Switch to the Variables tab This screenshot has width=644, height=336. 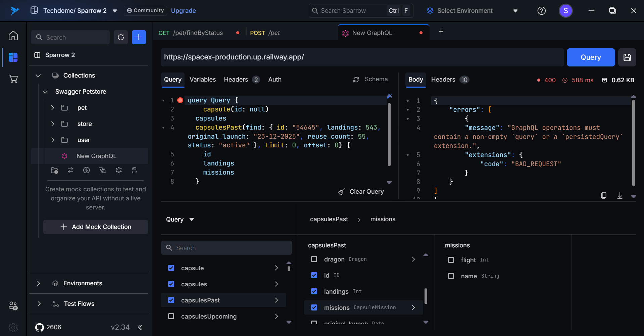[x=202, y=80]
